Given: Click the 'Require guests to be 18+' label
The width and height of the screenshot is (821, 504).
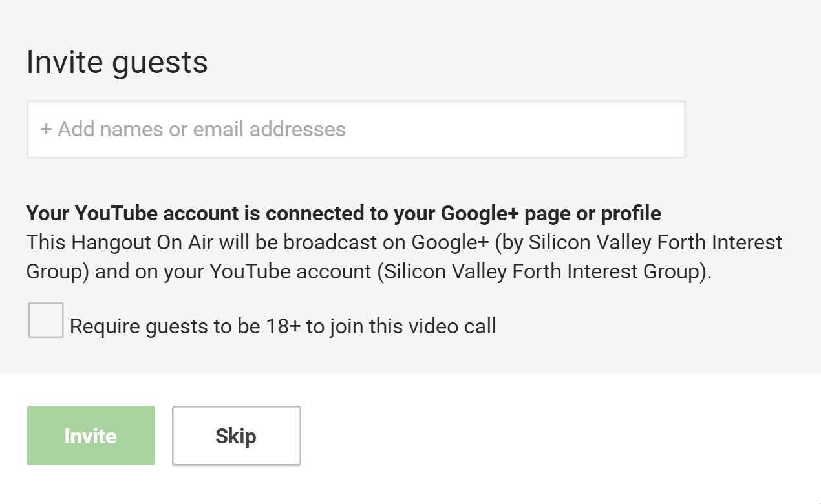Looking at the screenshot, I should (283, 326).
